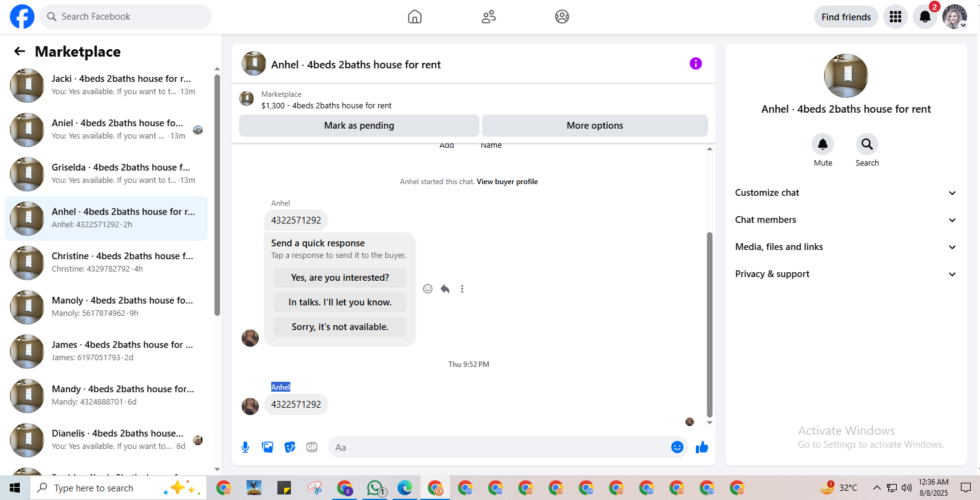Screen dimensions: 980x500
Task: Open the notifications bell with badge
Action: point(925,17)
